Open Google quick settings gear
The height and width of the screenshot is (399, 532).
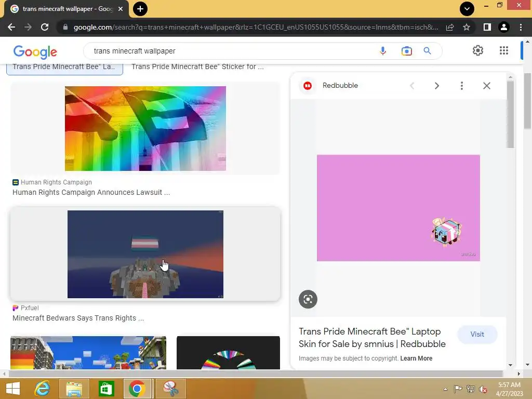(478, 50)
